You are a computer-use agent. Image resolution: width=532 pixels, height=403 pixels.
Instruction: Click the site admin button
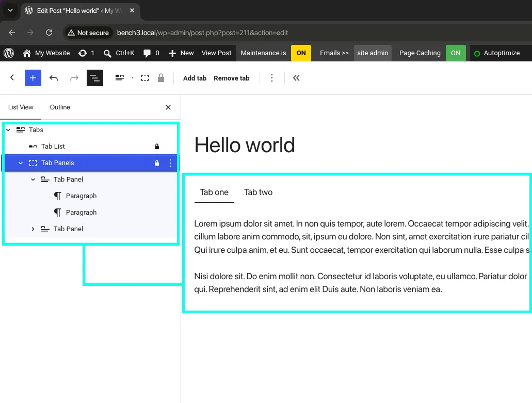373,53
